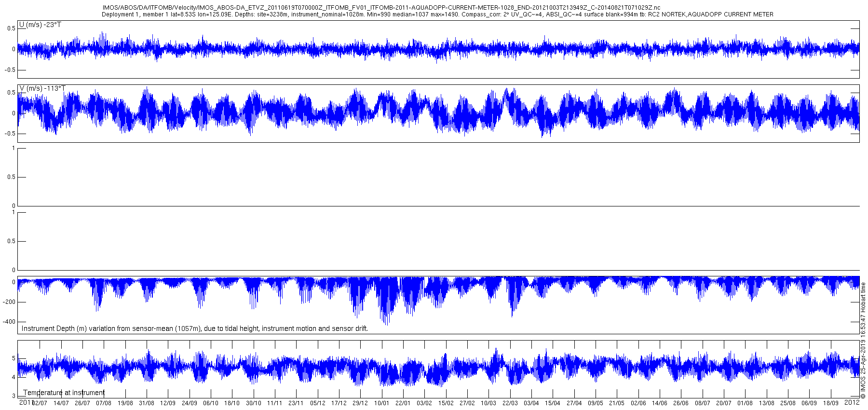This screenshot has width=868, height=410.
Task: Select the '30/10' date tick label
Action: point(254,403)
